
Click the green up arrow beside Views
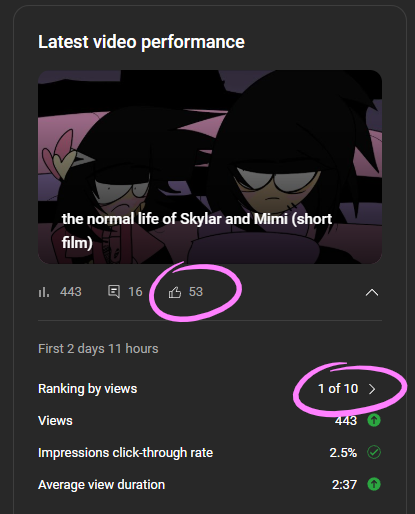click(x=374, y=420)
